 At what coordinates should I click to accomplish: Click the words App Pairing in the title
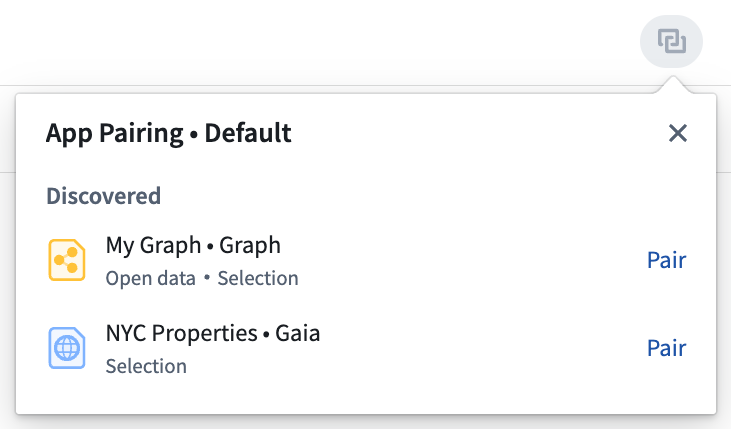[115, 134]
